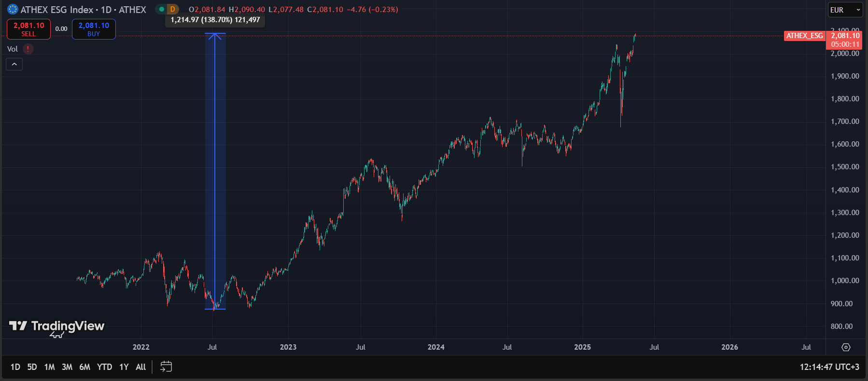Open the volume indicator error warning icon

coord(28,49)
